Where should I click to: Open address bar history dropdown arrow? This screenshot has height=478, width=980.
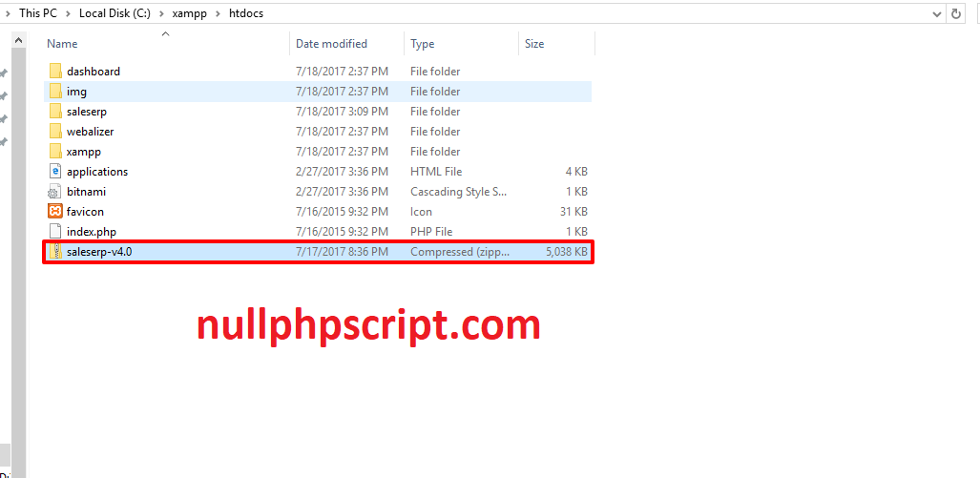coord(936,13)
